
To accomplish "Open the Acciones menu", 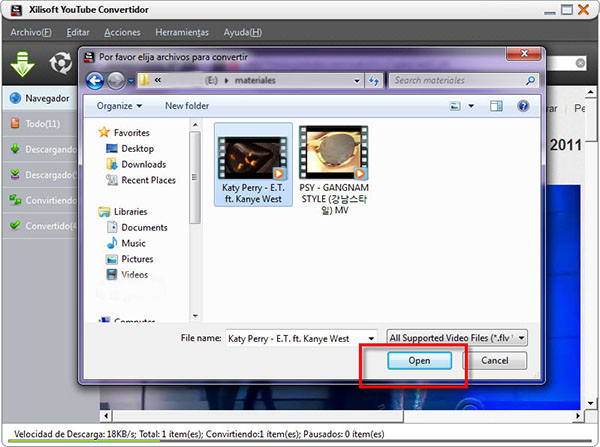I will [x=122, y=32].
